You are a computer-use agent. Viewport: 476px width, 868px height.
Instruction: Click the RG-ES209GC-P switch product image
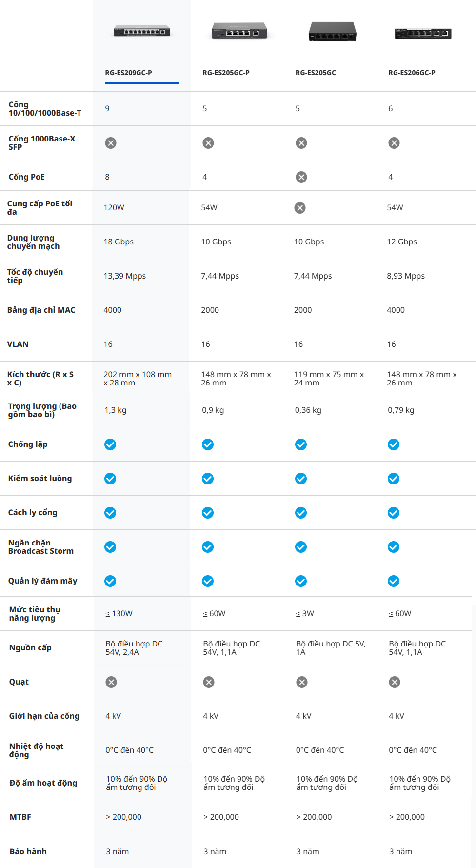142,31
